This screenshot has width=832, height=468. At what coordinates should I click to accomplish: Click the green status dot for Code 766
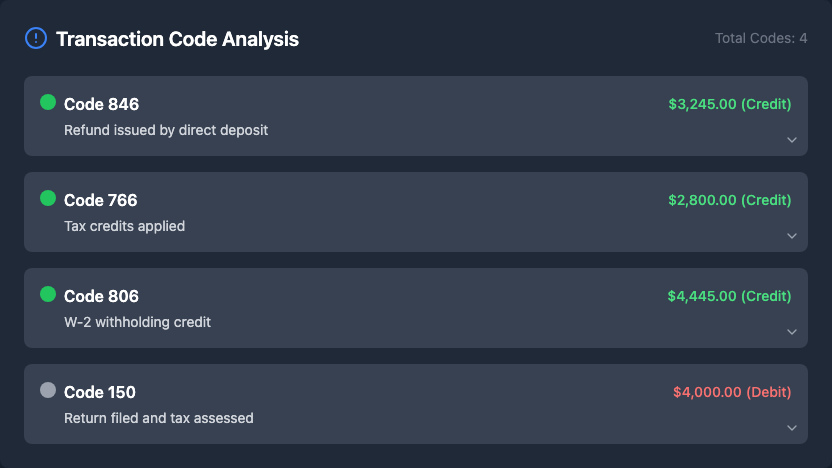(48, 198)
